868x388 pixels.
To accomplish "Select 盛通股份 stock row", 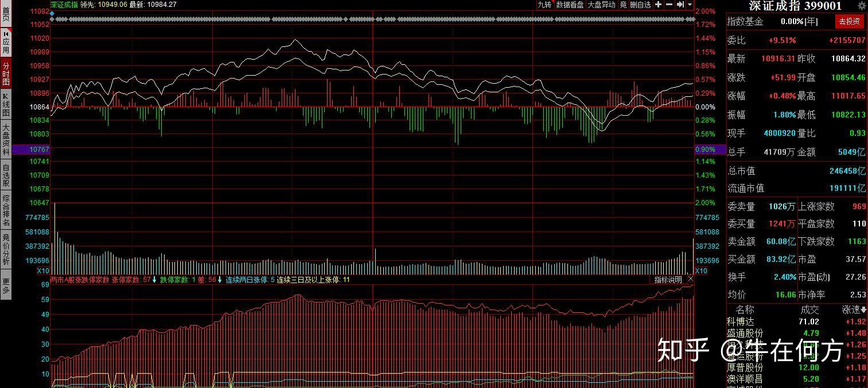I will pyautogui.click(x=796, y=333).
